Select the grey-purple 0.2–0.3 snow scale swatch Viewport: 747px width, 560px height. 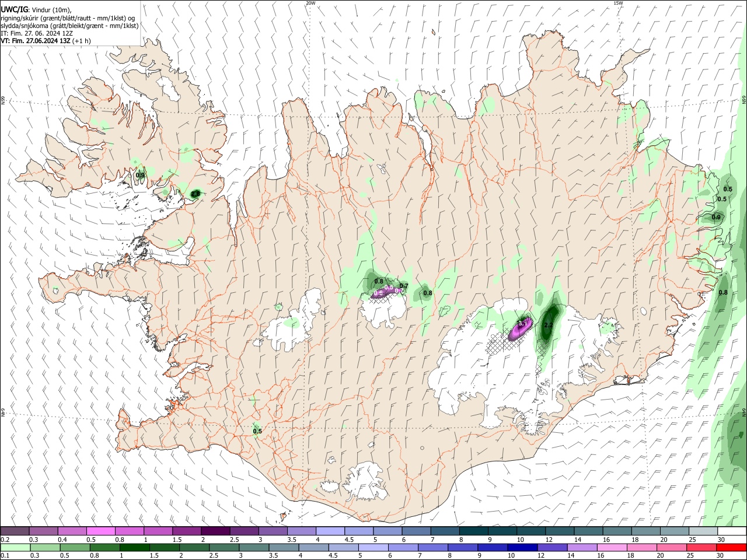(x=15, y=531)
